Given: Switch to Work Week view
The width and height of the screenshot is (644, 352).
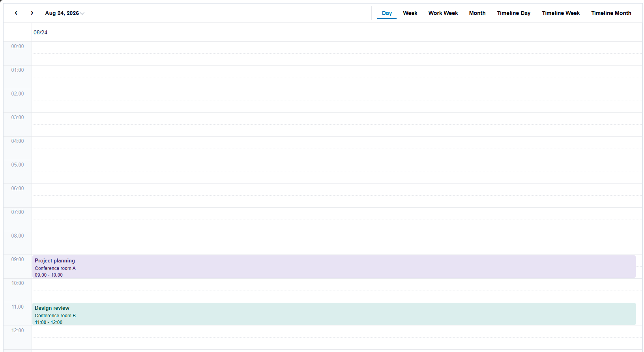Looking at the screenshot, I should pos(443,13).
